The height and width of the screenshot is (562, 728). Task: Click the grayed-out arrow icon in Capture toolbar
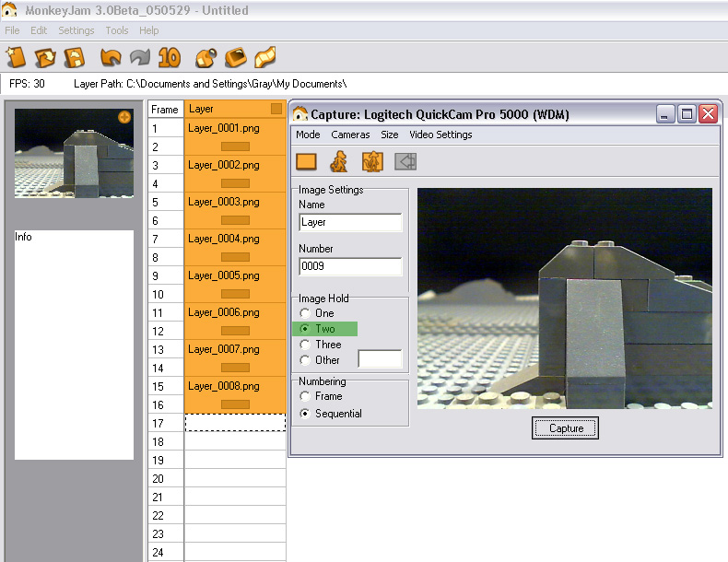pos(405,161)
